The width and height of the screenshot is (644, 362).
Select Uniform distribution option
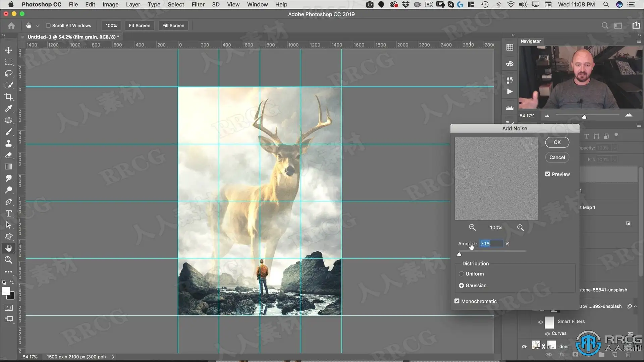pyautogui.click(x=462, y=274)
